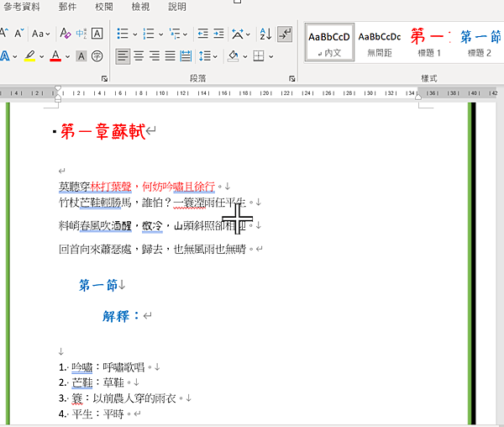
Task: Expand the shading color dropdown arrow
Action: [x=245, y=57]
